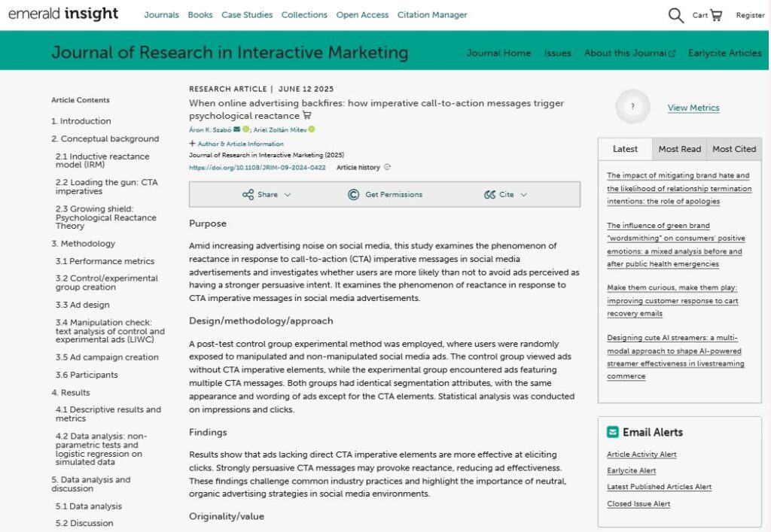Click the email envelope icon next to Áron K. Szabó
This screenshot has width=771, height=532.
click(x=236, y=129)
